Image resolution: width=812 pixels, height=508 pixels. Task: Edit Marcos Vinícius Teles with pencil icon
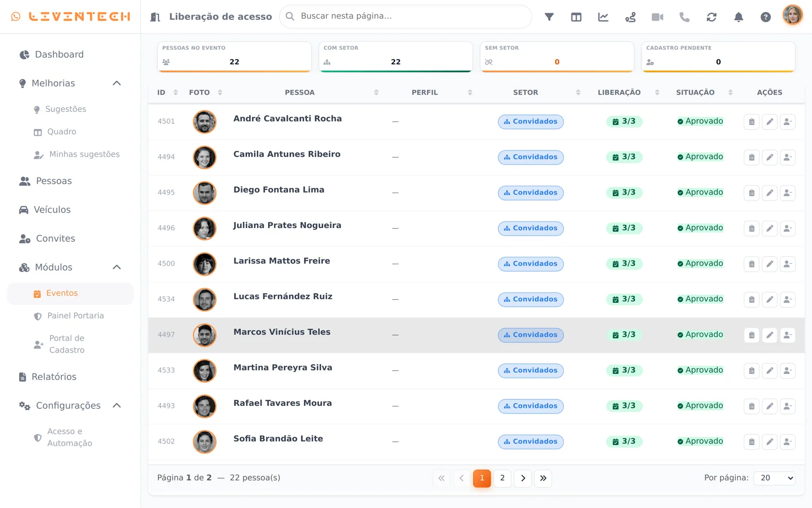point(769,335)
